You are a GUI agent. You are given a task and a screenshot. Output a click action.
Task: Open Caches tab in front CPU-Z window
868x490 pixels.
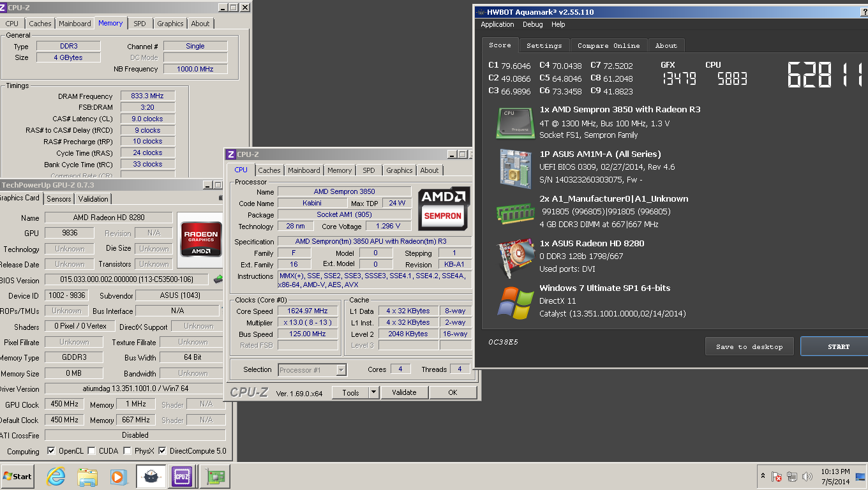[269, 170]
